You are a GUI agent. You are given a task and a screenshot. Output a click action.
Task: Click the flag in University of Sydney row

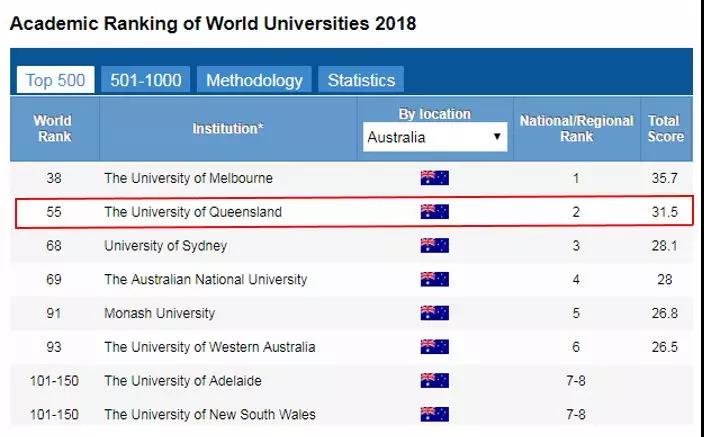(x=434, y=246)
